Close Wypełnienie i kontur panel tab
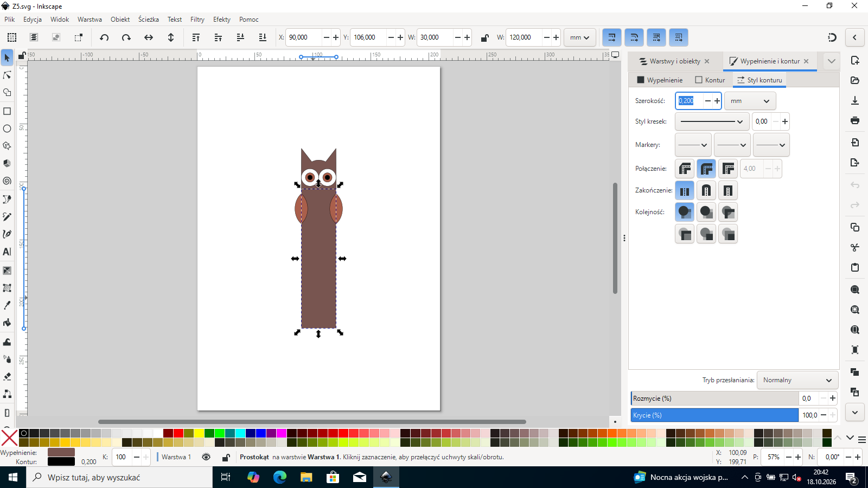 point(806,61)
